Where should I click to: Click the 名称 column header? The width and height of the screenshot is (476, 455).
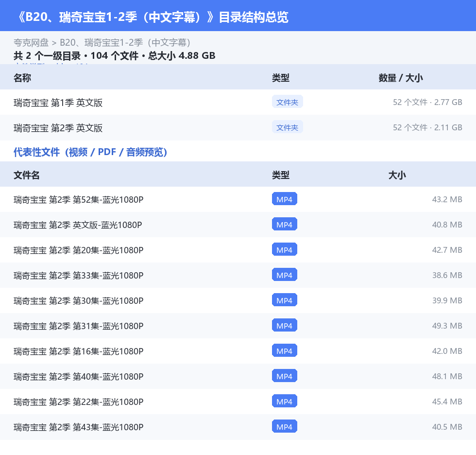pyautogui.click(x=22, y=78)
